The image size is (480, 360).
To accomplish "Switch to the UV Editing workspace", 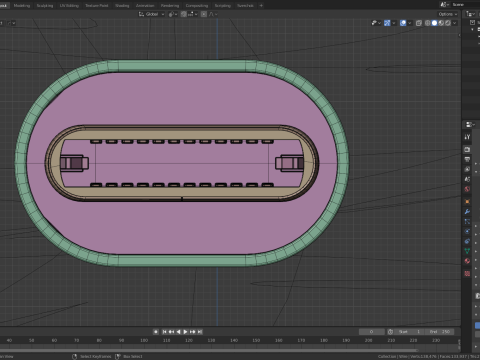I will coord(69,5).
